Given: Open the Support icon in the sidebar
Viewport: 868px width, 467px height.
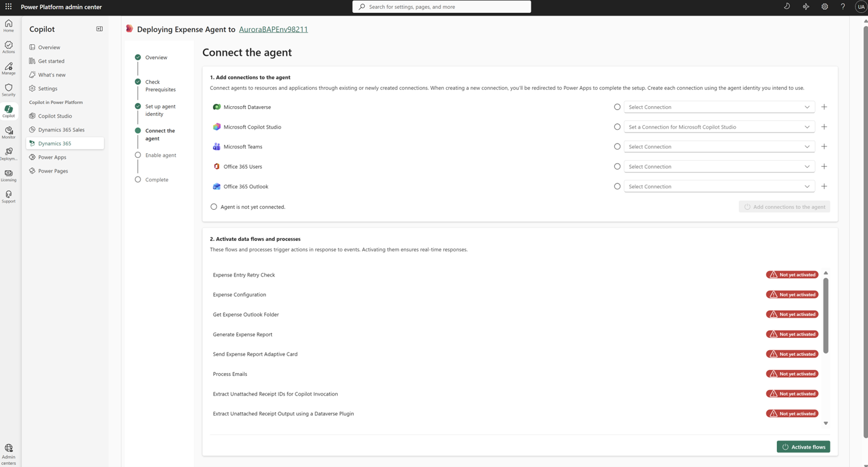Looking at the screenshot, I should click(8, 195).
